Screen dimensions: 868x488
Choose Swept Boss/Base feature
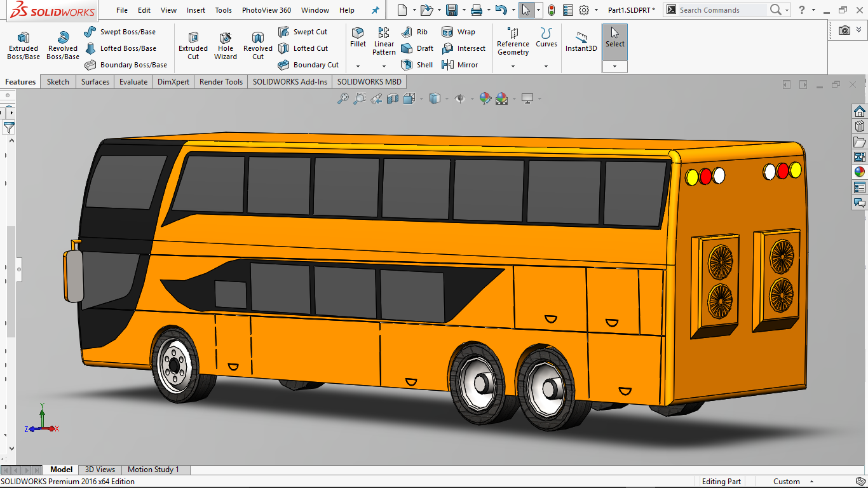119,32
